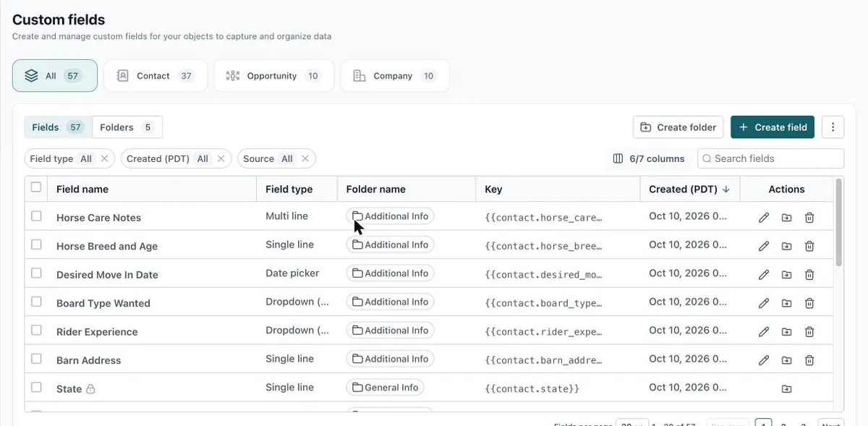Click the Create field button
Screen dimensions: 868x426
coord(773,127)
